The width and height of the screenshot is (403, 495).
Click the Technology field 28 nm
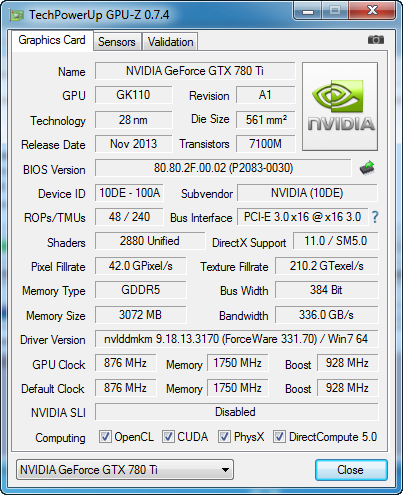(x=133, y=120)
